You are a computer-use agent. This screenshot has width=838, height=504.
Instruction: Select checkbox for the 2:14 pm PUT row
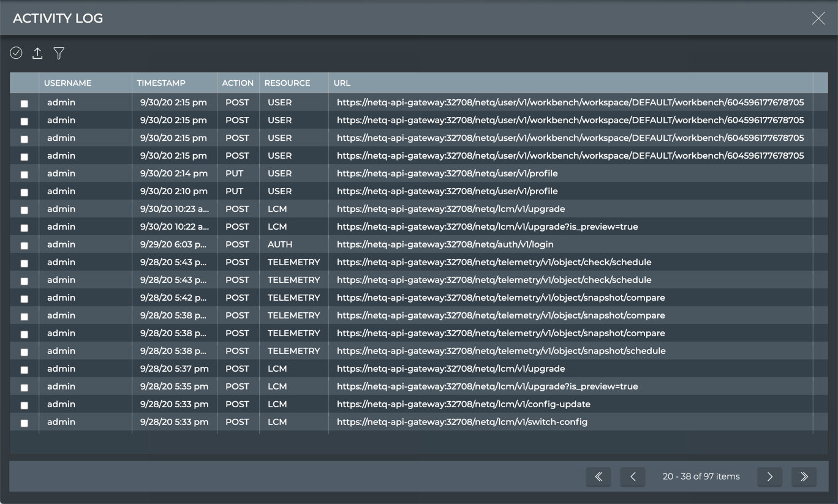pyautogui.click(x=25, y=175)
